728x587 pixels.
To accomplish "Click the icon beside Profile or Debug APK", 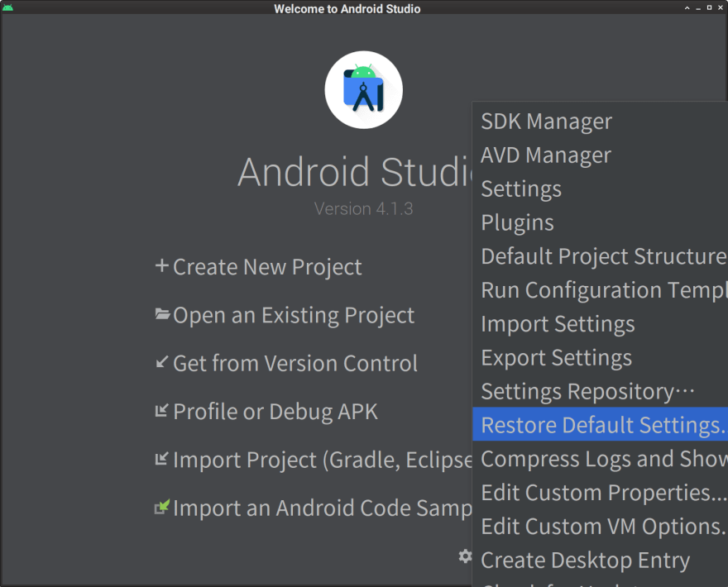I will click(161, 410).
